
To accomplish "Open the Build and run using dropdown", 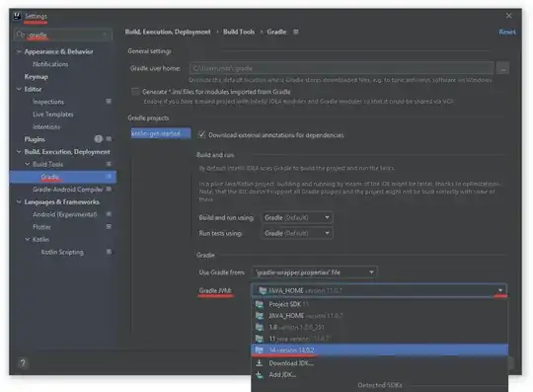I will coord(297,217).
